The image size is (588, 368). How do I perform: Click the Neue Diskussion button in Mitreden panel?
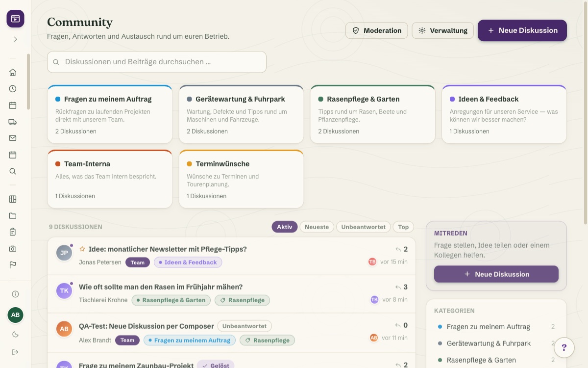point(496,274)
